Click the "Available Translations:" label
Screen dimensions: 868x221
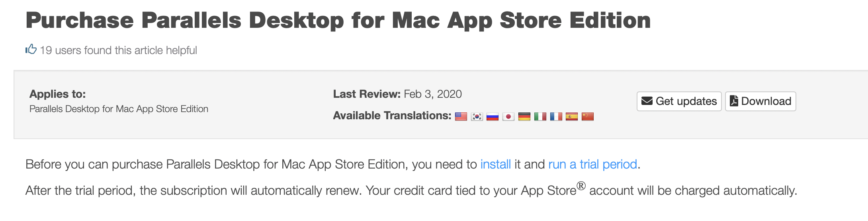point(392,116)
